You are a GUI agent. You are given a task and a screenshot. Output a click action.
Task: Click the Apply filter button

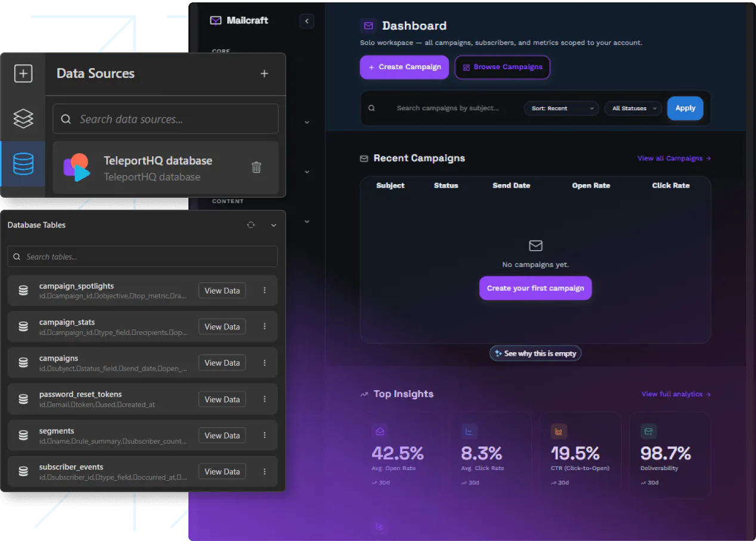685,108
